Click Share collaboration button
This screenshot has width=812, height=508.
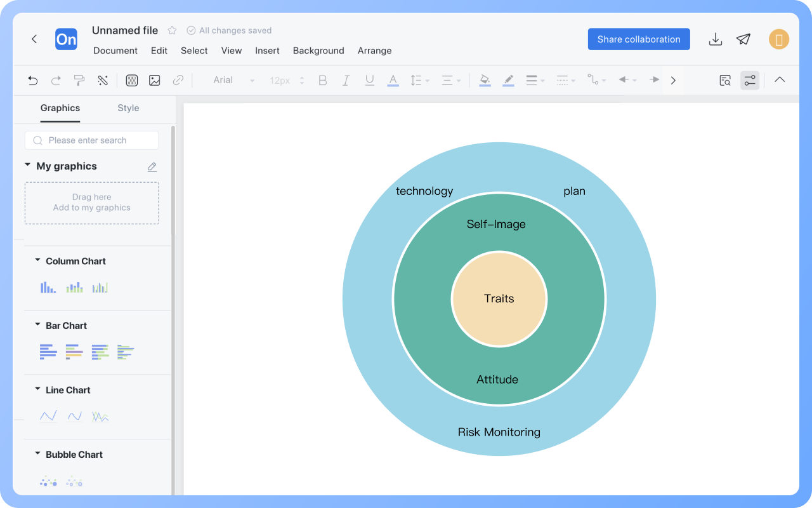click(639, 39)
